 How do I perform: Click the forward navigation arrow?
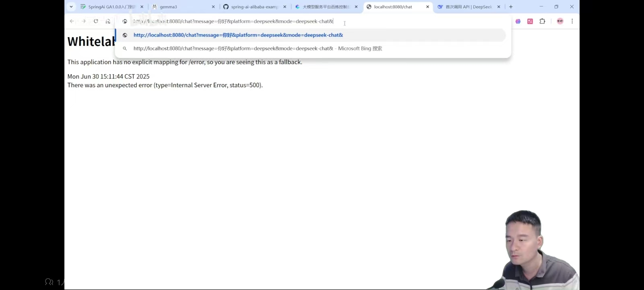point(84,21)
